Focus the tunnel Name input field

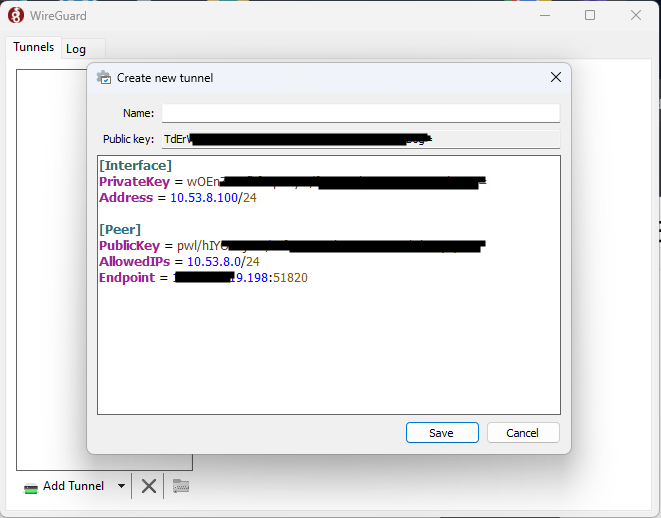[x=361, y=113]
